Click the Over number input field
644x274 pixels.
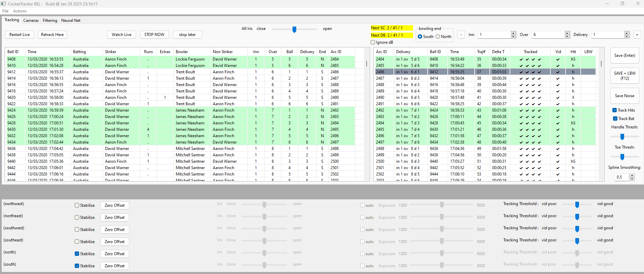pyautogui.click(x=548, y=35)
